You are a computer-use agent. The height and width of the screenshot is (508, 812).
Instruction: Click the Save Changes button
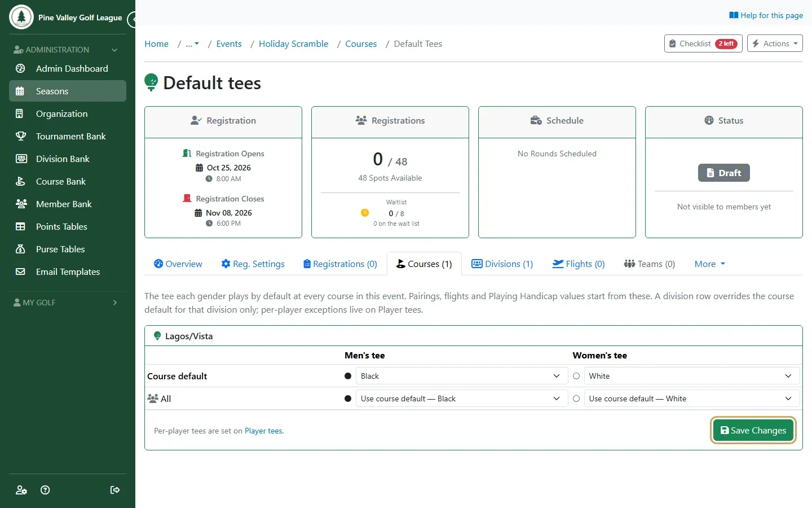tap(753, 430)
